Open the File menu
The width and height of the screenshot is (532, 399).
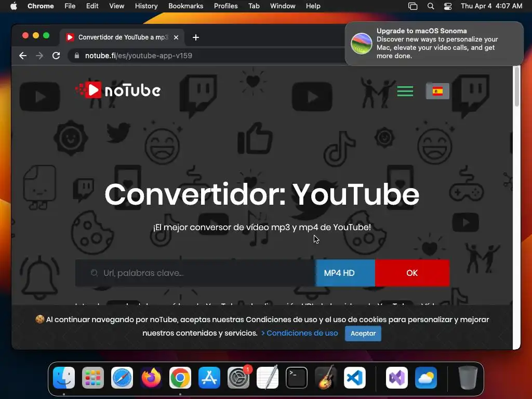[x=70, y=6]
